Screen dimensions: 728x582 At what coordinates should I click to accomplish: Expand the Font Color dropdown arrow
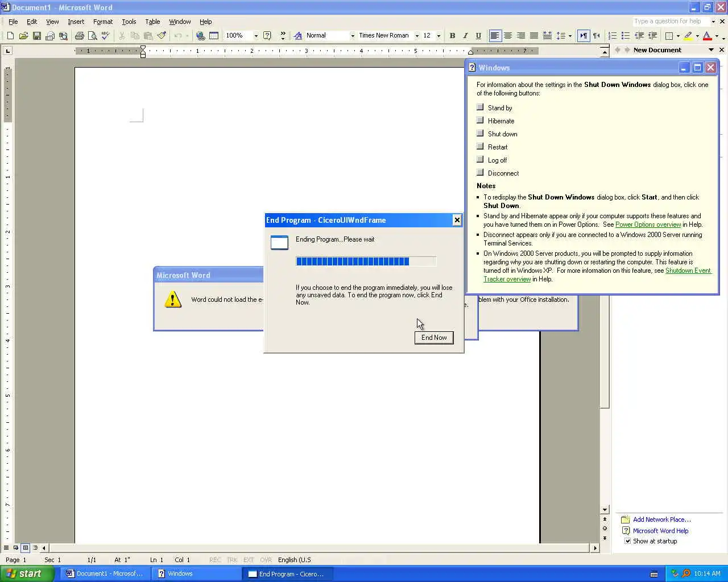(x=717, y=36)
